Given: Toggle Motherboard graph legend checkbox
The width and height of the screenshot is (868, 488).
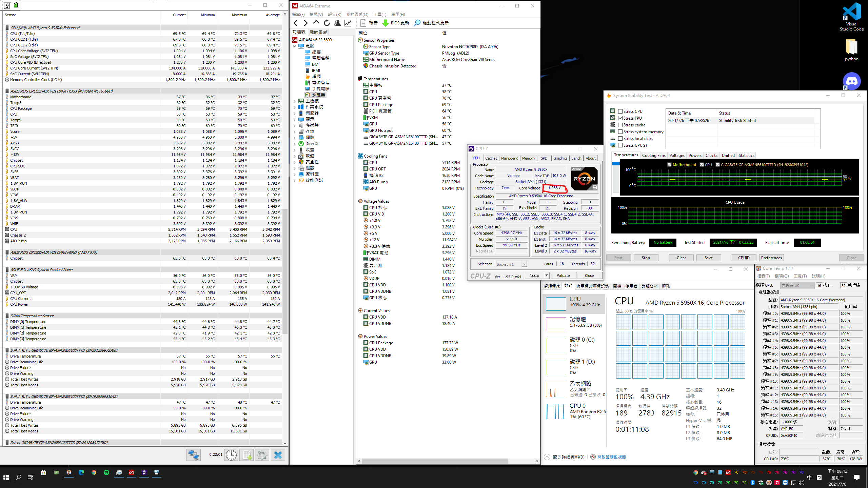Looking at the screenshot, I should (x=669, y=164).
